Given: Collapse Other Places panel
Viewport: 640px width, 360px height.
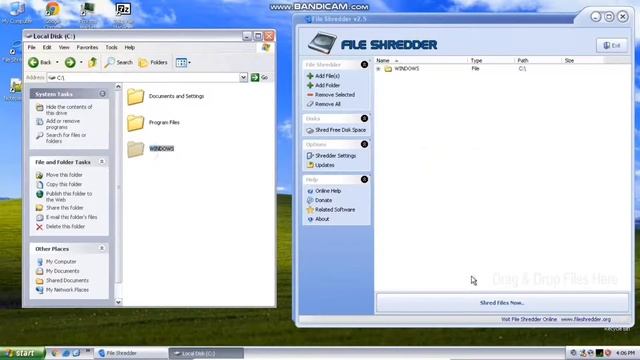Looking at the screenshot, I should [102, 249].
